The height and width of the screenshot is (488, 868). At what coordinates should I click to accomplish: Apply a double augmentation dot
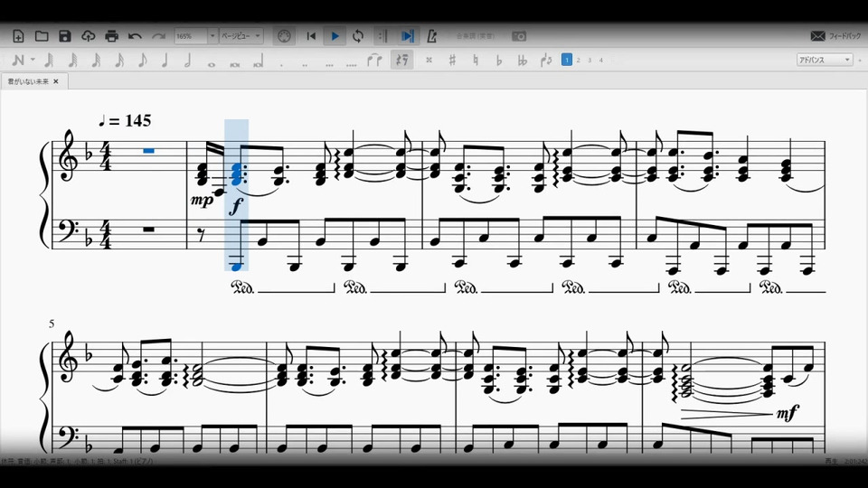click(305, 64)
